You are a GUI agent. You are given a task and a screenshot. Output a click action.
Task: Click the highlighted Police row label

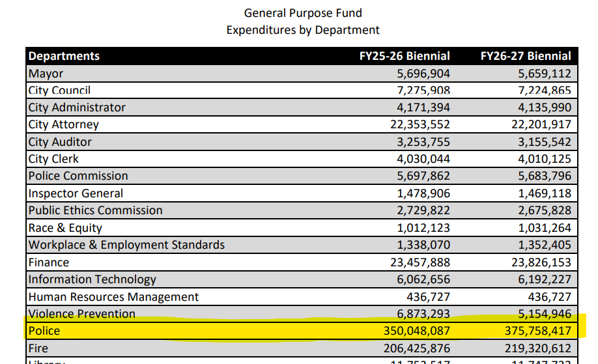point(44,331)
